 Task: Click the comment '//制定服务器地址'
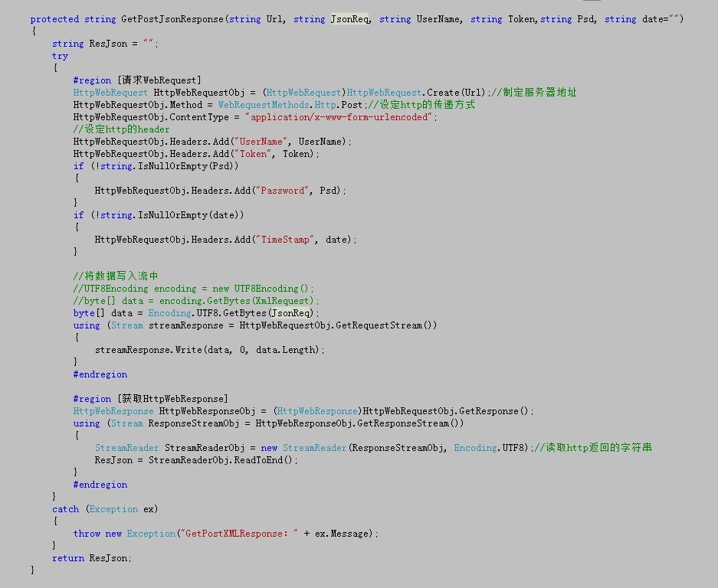534,93
